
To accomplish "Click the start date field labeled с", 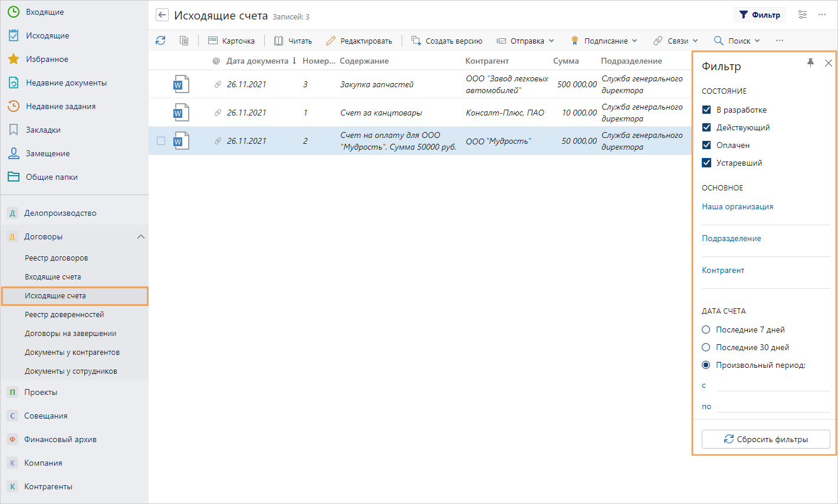I will [773, 385].
